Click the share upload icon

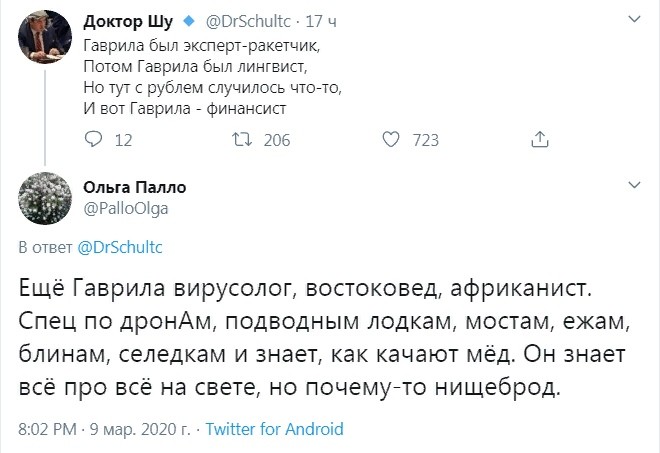(539, 141)
